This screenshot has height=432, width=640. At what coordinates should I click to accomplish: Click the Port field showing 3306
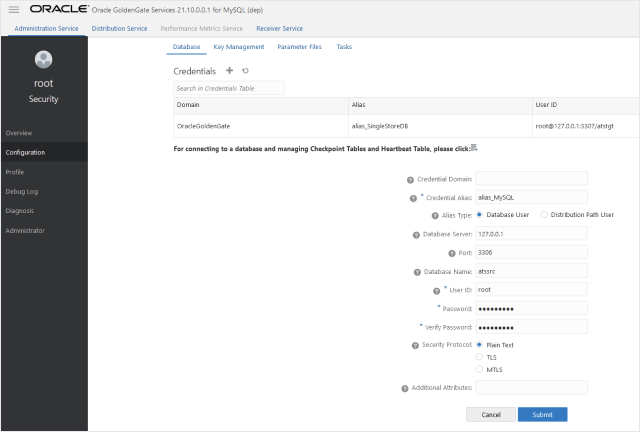pyautogui.click(x=531, y=252)
